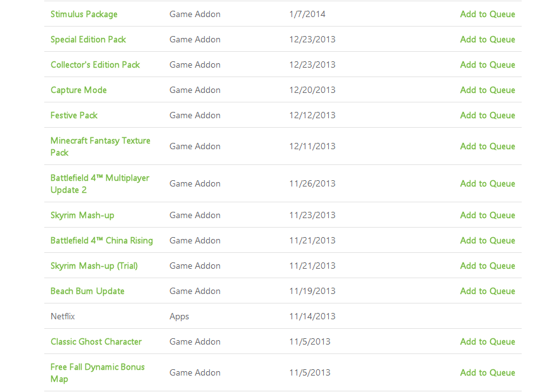Image resolution: width=552 pixels, height=392 pixels.
Task: Select the Collector's Edition Pack link
Action: pyautogui.click(x=95, y=64)
